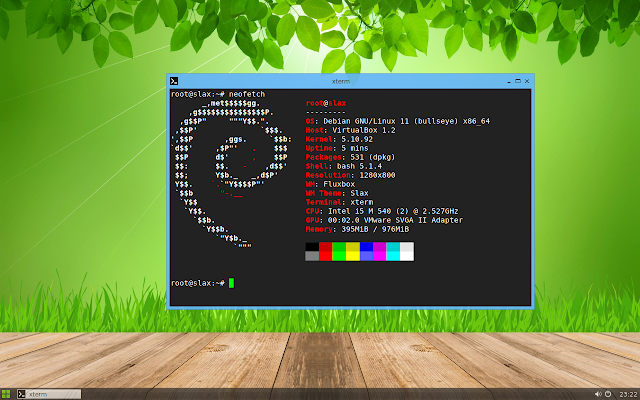Click the Shell: bash 5.1.4 line
Image resolution: width=640 pixels, height=400 pixels.
tap(344, 166)
